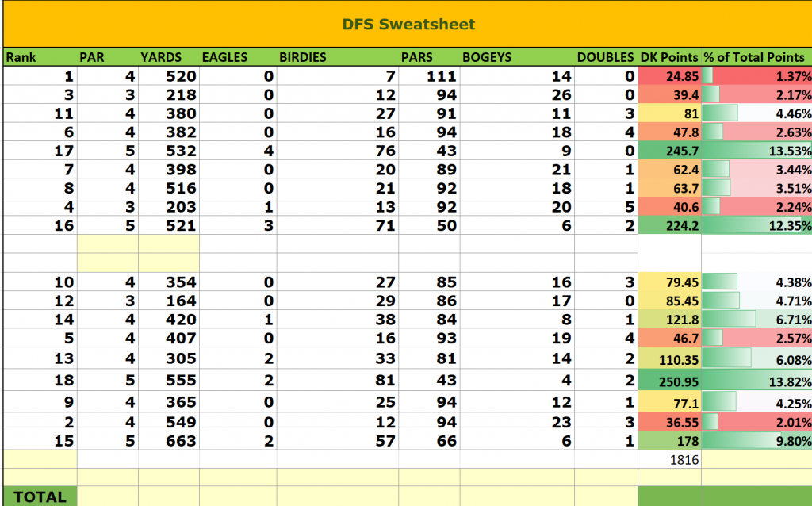The image size is (812, 506).
Task: Select yards cell 407
Action: 169,338
